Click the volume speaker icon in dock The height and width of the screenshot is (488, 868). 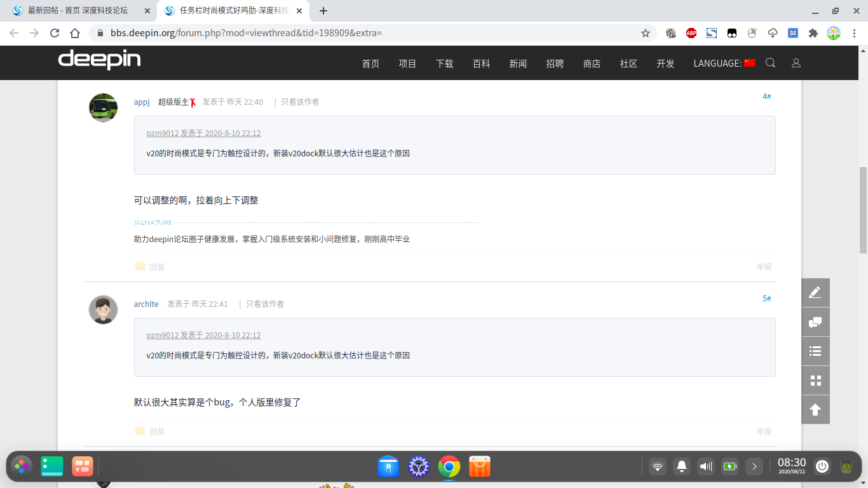point(706,466)
